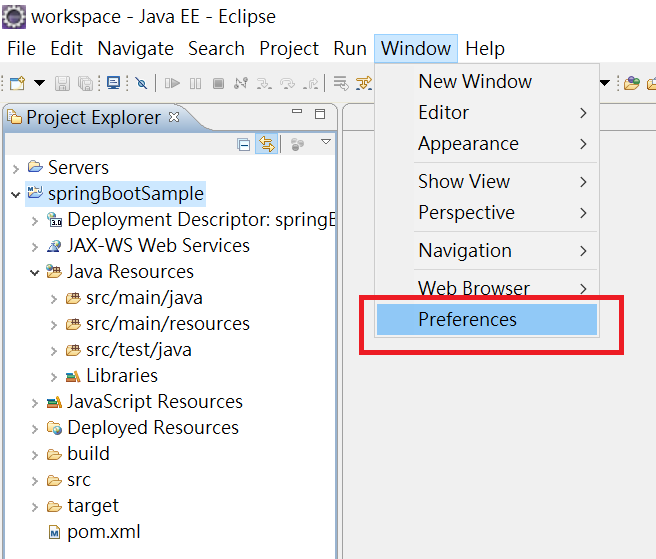
Task: Expand JAX-WS Web Services node
Action: coord(35,247)
